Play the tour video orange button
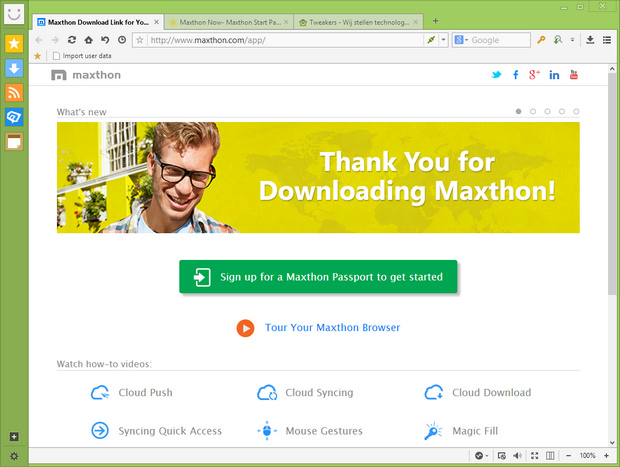The image size is (620, 467). point(245,328)
